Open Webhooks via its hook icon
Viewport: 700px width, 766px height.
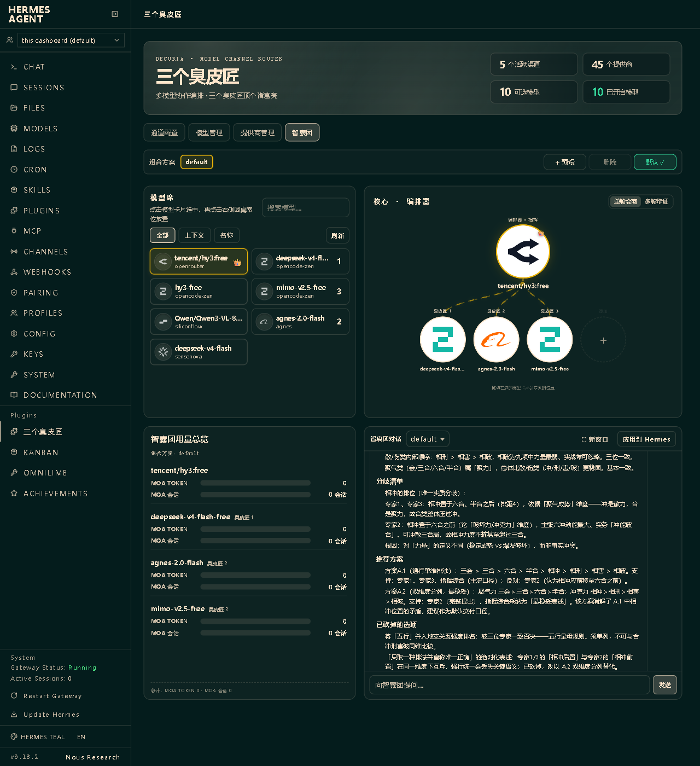point(14,272)
